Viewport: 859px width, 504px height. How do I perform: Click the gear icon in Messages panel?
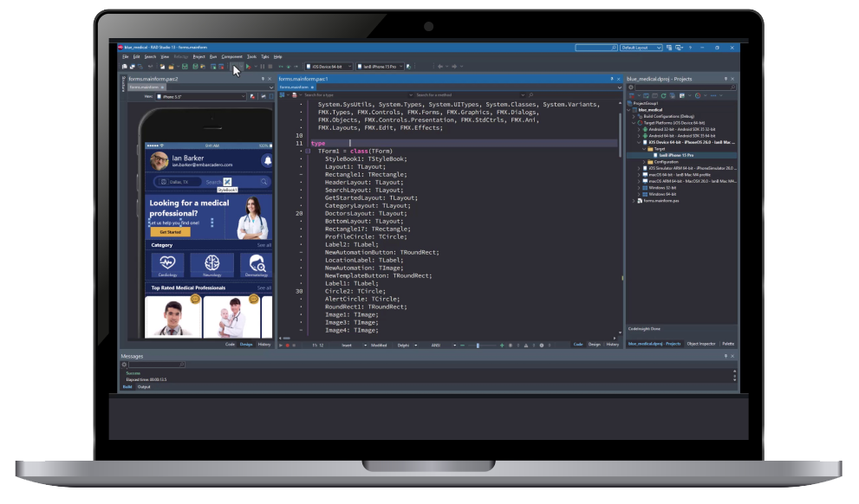coord(124,365)
